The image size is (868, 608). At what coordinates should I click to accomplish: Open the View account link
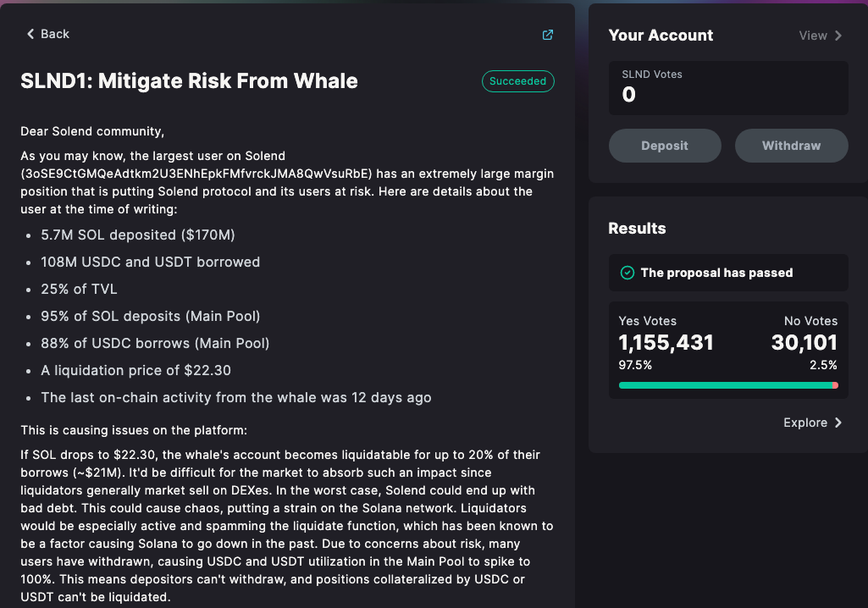click(813, 36)
